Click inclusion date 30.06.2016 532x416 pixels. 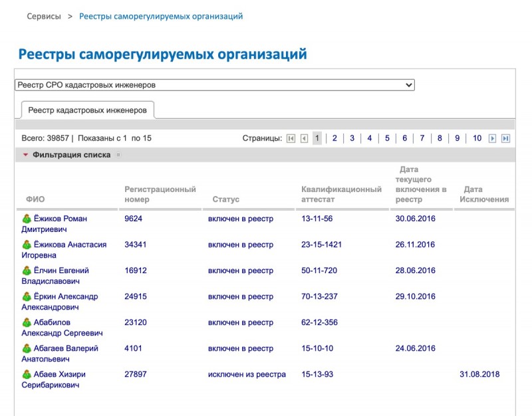[x=415, y=219]
